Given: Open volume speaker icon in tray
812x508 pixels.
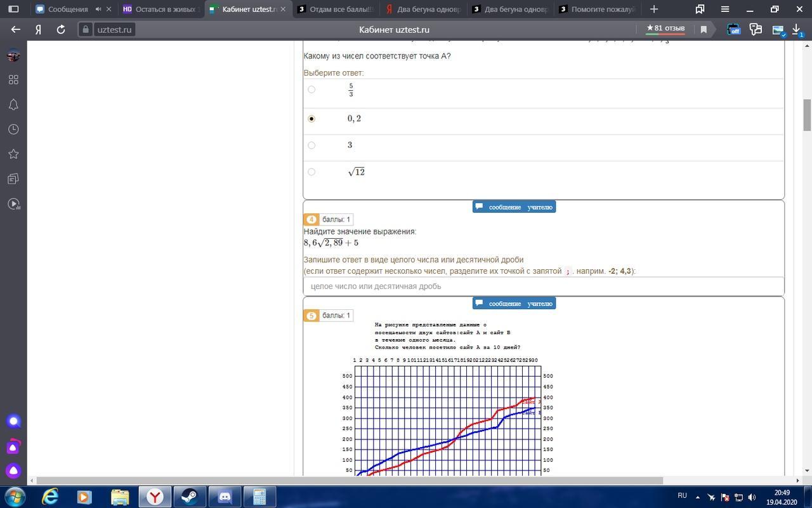Looking at the screenshot, I should (752, 497).
